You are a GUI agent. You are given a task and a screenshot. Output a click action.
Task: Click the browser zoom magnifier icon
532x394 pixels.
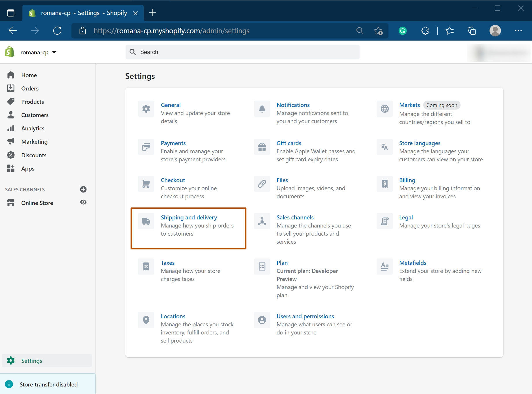pos(360,31)
